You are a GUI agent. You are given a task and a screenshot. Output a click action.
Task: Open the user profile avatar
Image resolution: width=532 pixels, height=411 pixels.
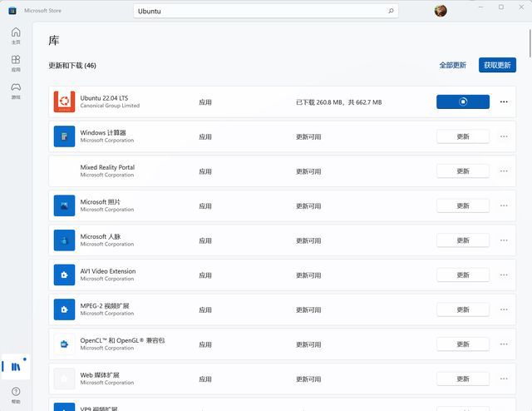point(441,11)
